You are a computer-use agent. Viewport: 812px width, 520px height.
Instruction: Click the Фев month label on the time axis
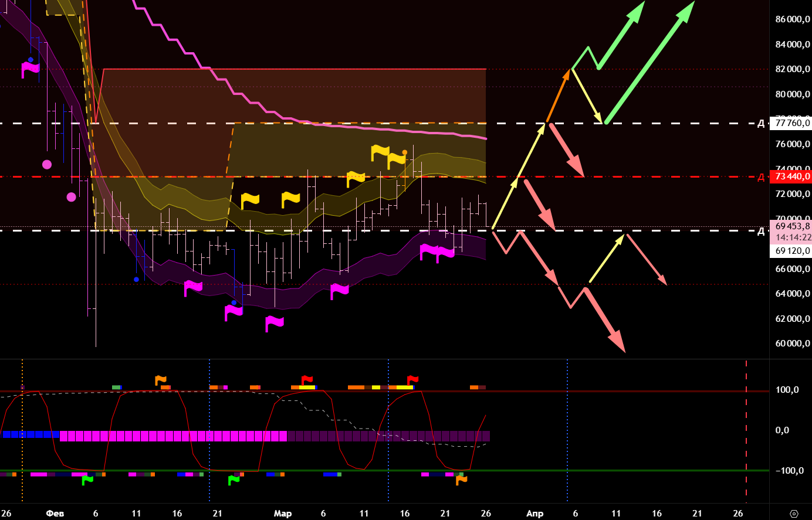(55, 514)
